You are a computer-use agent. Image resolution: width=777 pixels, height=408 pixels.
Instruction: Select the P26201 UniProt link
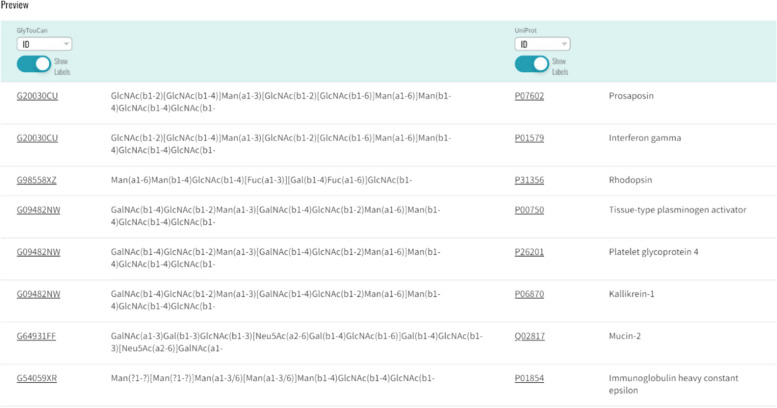pos(529,252)
